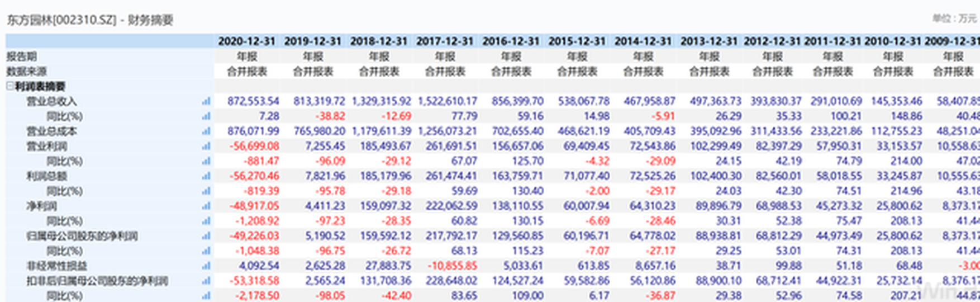
Task: Open chart icon for 营业利润 row
Action: 206,146
